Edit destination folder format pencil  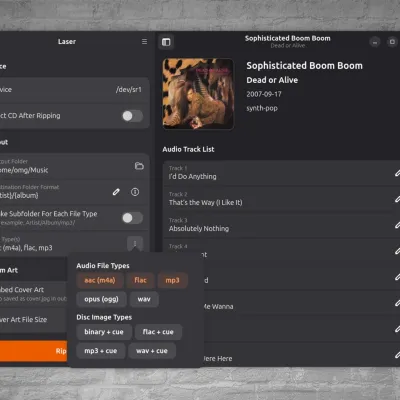coord(116,192)
